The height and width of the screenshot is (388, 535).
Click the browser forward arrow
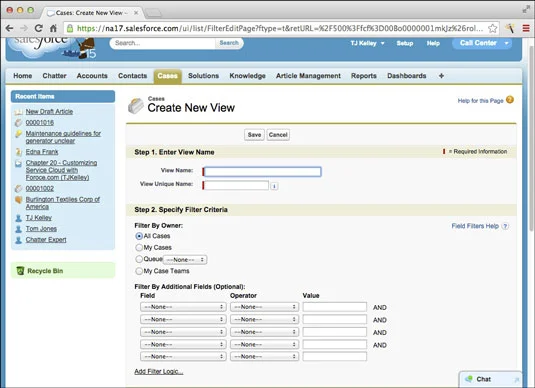point(24,28)
